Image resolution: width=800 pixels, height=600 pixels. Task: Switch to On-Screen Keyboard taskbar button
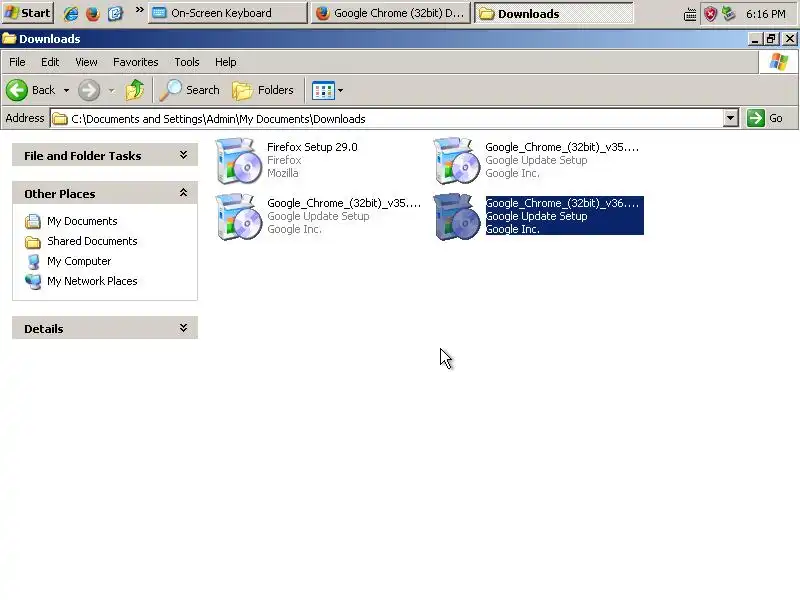point(228,13)
